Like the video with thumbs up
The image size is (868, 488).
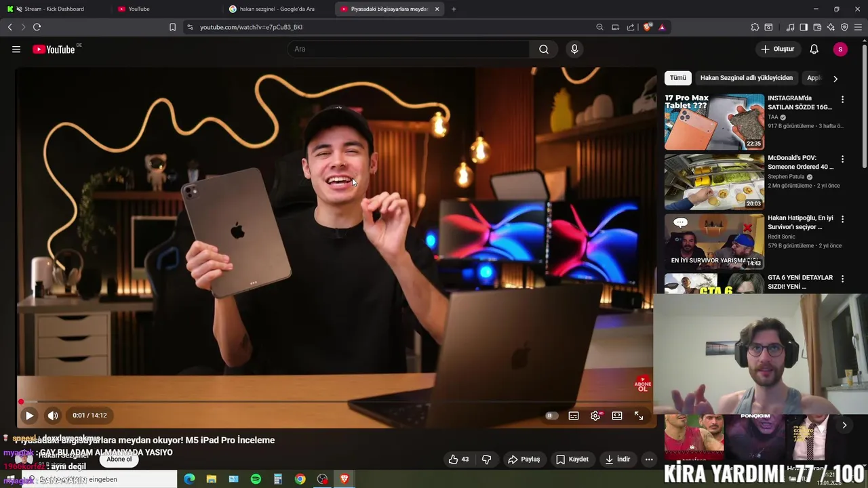click(458, 459)
